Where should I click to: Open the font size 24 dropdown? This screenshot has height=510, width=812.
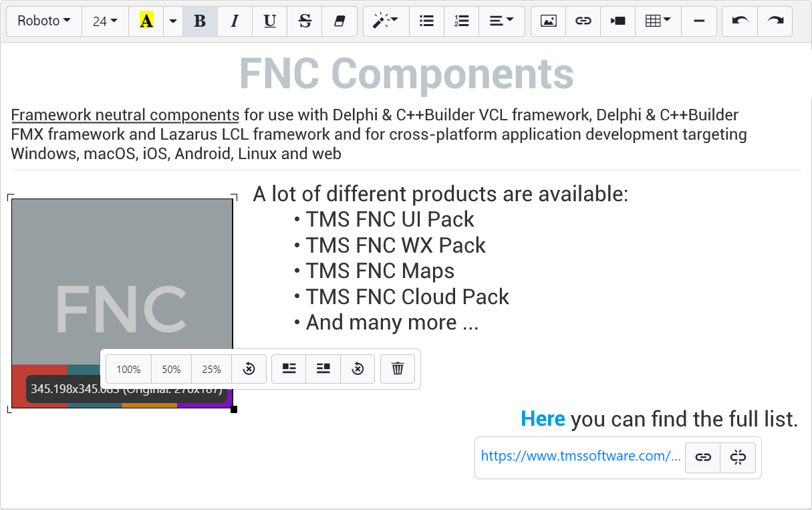click(x=104, y=21)
